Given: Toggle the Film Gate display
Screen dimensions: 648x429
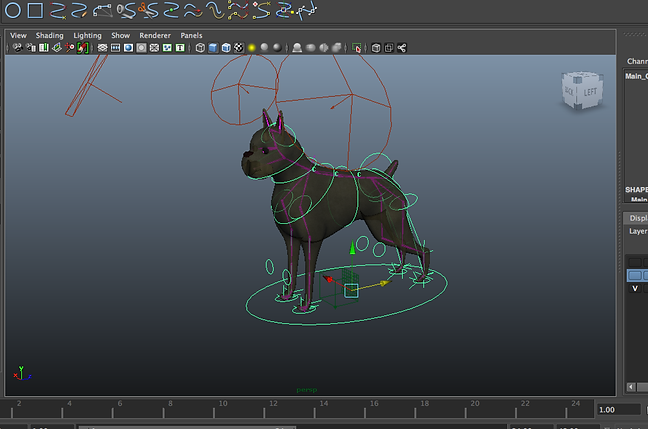Looking at the screenshot, I should tap(115, 48).
